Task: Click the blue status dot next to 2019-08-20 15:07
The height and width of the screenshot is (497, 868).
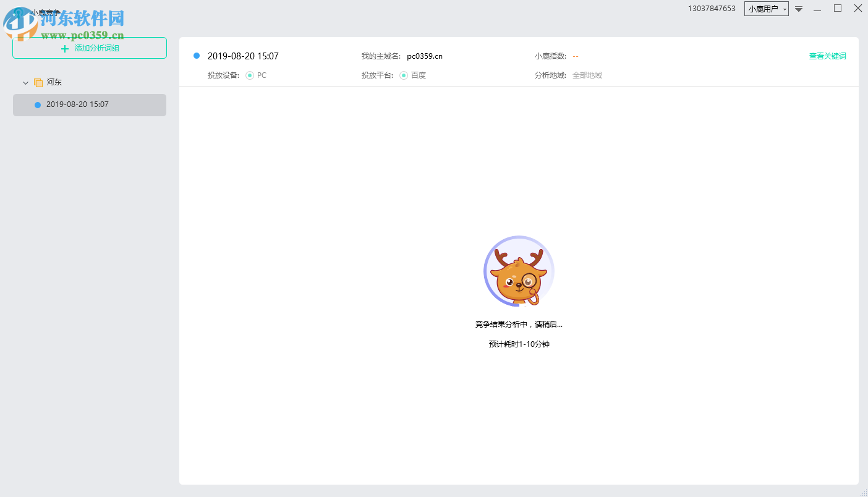Action: [x=197, y=56]
